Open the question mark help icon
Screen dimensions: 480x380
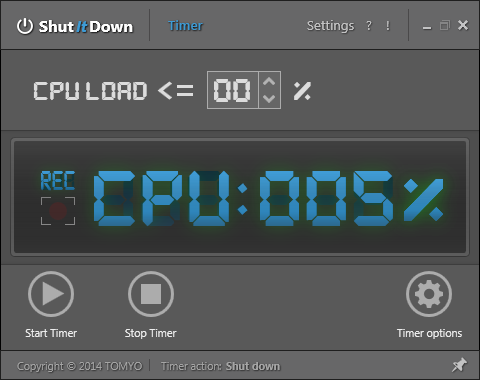[369, 26]
